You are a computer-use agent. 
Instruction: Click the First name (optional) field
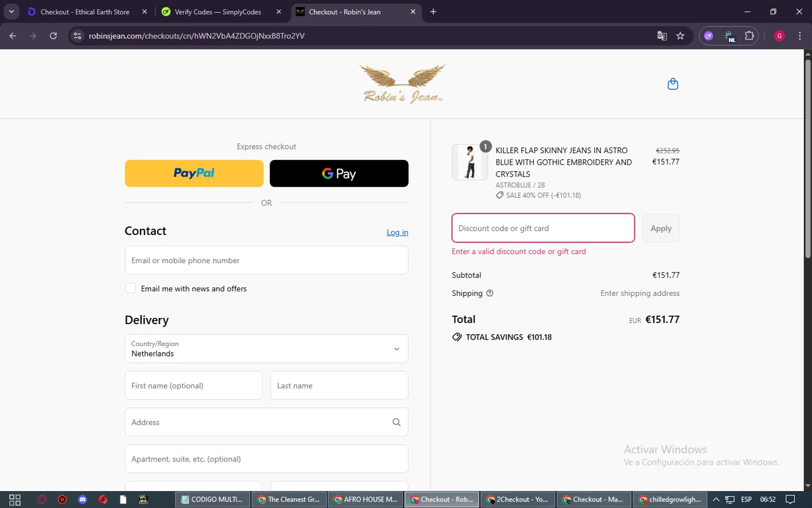(x=193, y=386)
